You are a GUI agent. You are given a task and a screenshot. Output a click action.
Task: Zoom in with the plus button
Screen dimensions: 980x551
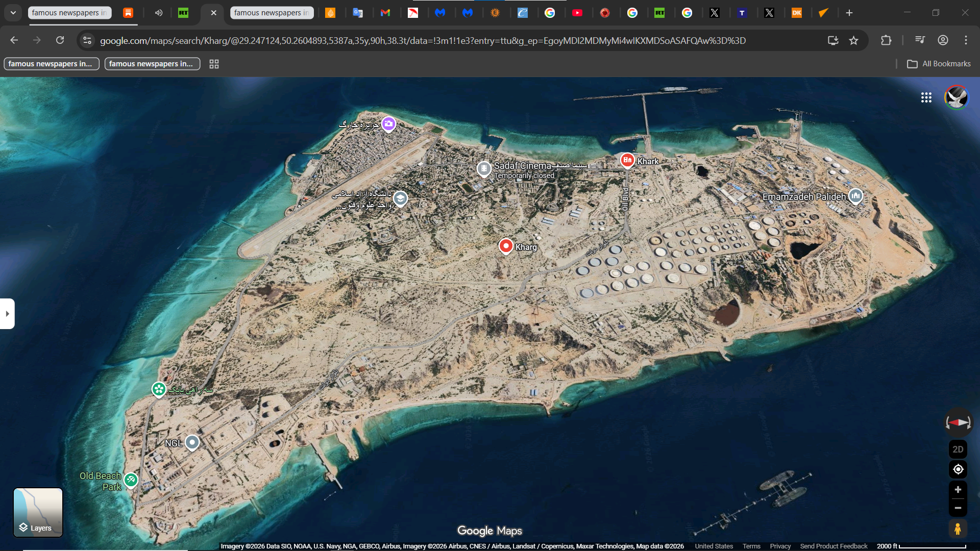958,490
